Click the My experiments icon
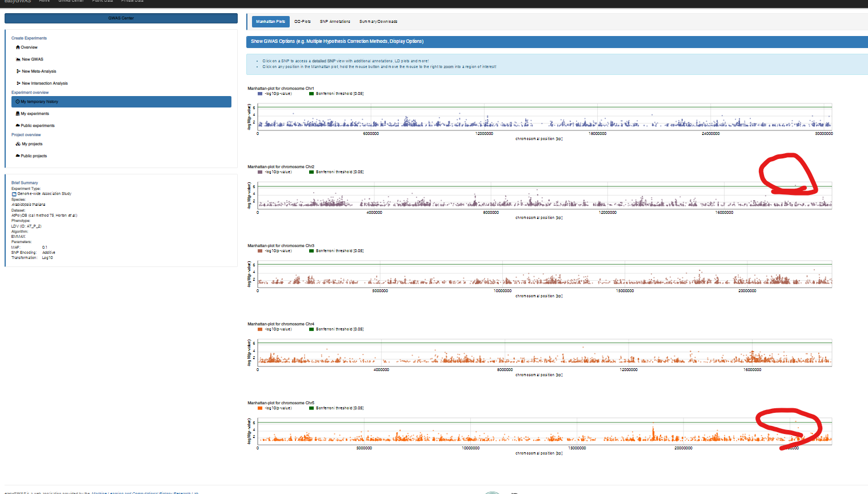Image resolution: width=868 pixels, height=494 pixels. [18, 114]
